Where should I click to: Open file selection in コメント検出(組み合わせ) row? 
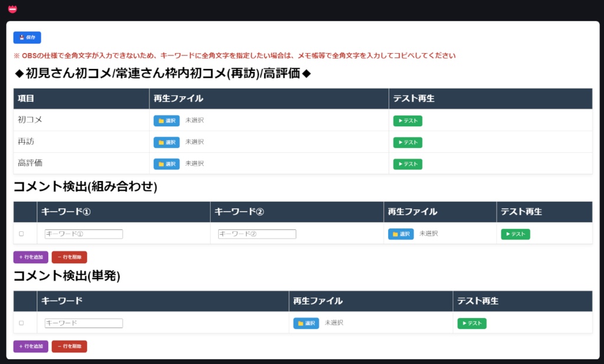[401, 233]
